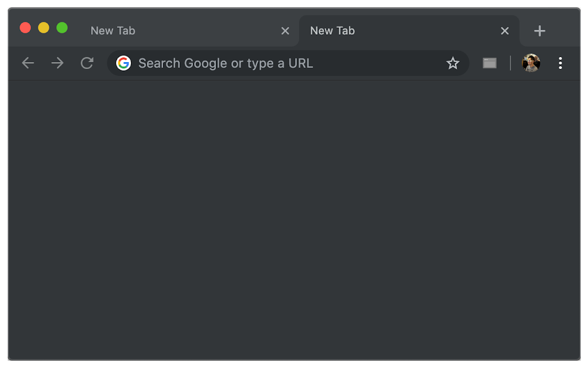Screen dimensions: 588x368
Task: Go back using the back arrow
Action: point(28,63)
